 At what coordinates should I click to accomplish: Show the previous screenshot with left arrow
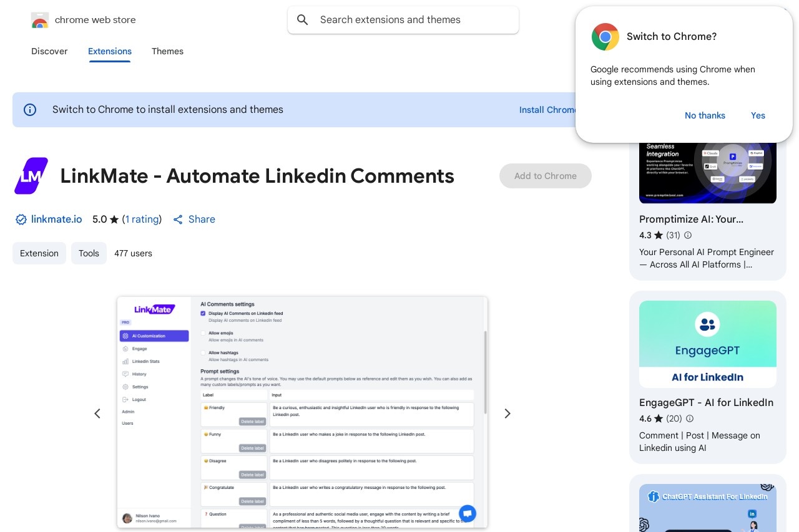click(97, 414)
